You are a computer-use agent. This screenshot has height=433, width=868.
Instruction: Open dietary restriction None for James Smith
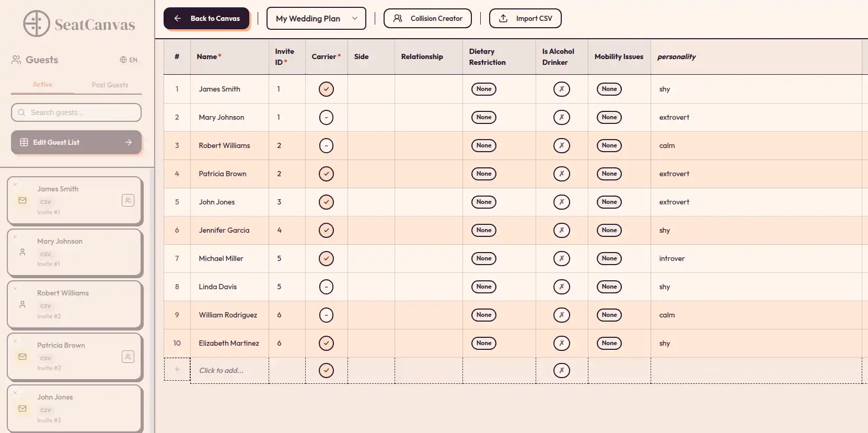pyautogui.click(x=484, y=89)
